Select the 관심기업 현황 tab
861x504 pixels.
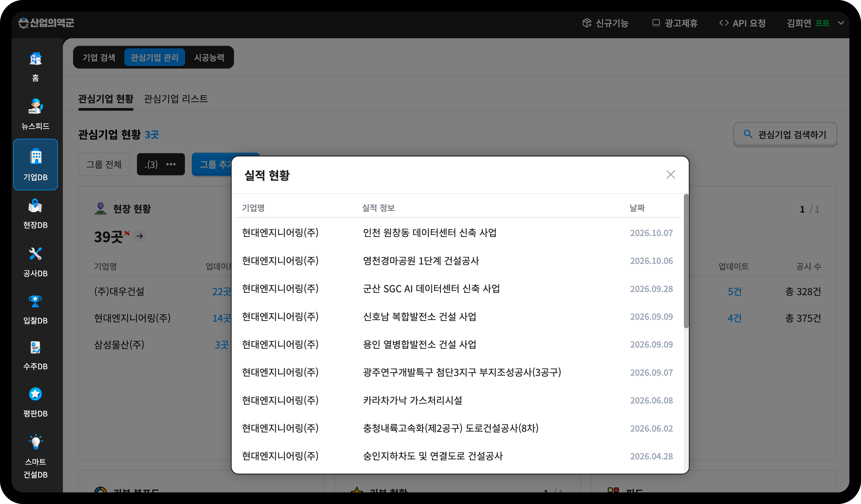pos(106,99)
